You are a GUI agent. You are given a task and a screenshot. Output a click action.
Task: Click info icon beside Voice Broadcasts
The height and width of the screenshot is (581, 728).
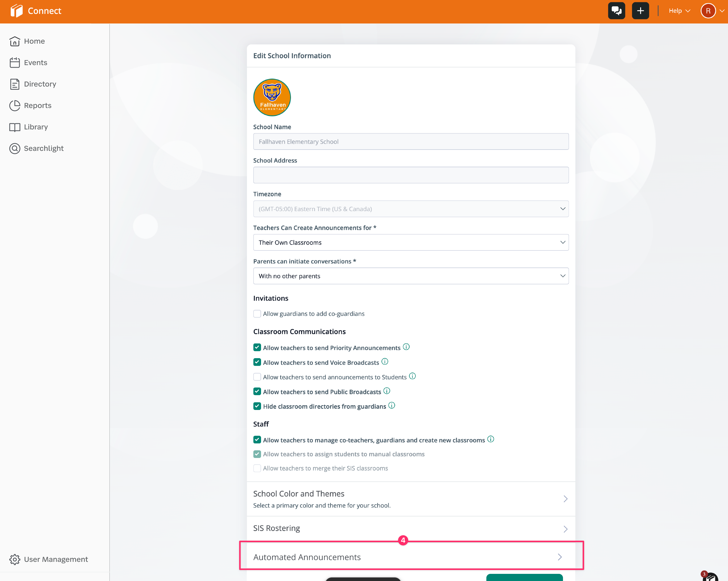(x=385, y=362)
